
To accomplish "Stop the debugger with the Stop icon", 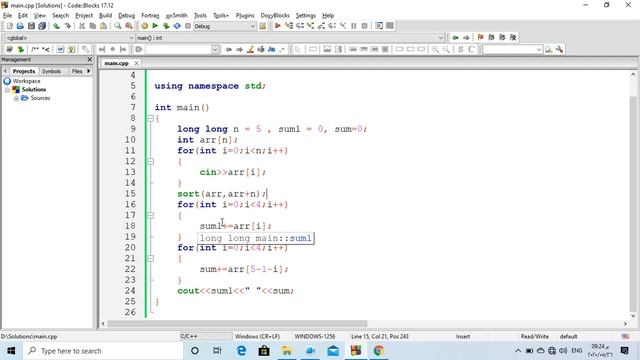I will point(364,26).
